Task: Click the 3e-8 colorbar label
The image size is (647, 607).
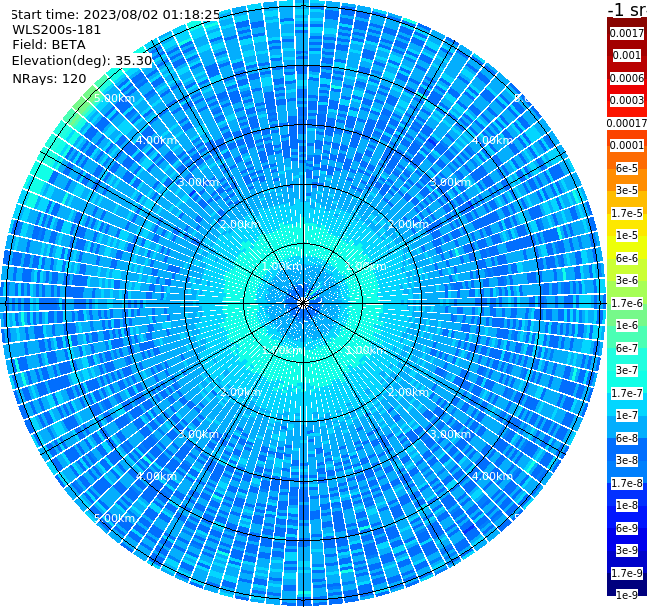Action: point(627,460)
